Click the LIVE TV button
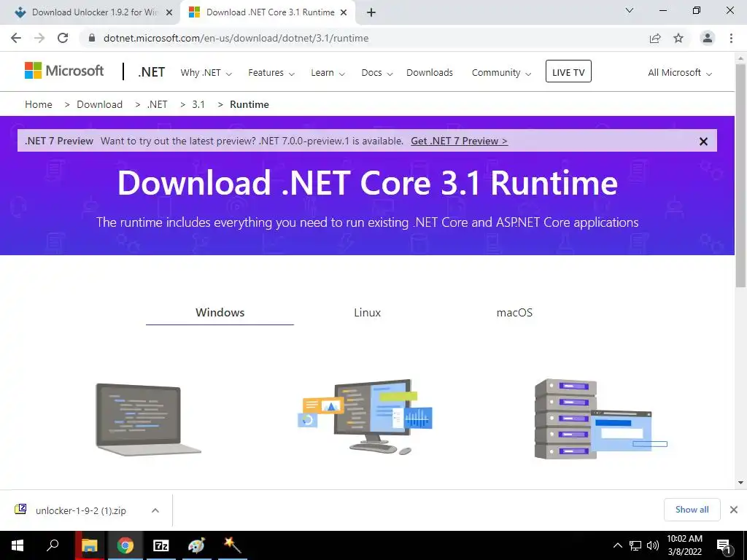This screenshot has width=747, height=560. 568,71
